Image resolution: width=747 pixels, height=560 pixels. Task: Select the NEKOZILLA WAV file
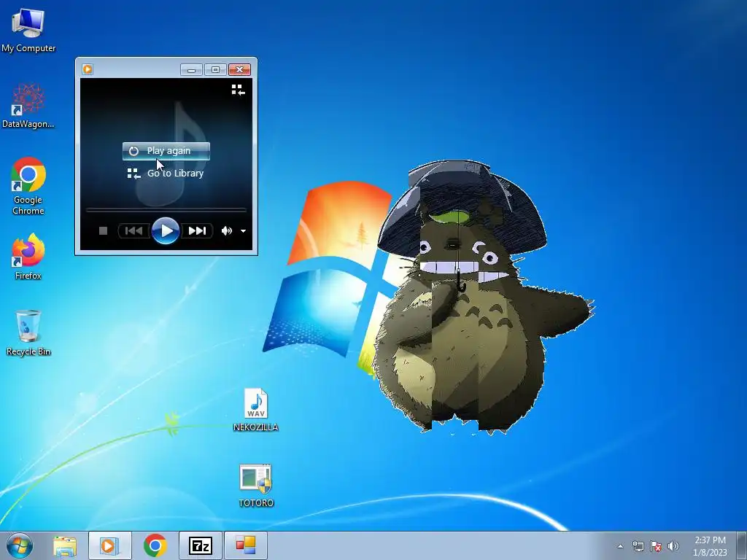tap(256, 410)
